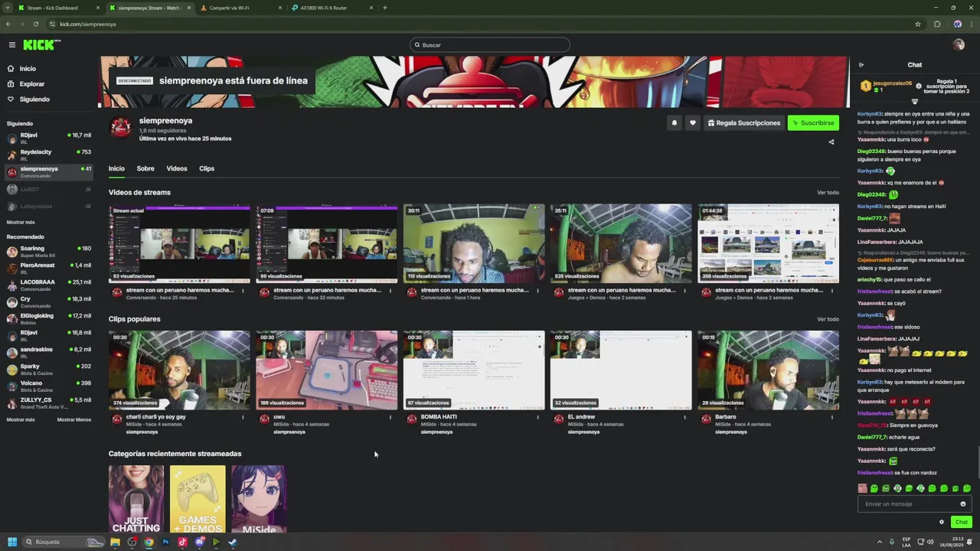Screen dimensions: 980x551
Task: Click the share icon below Suscribirse
Action: point(831,142)
